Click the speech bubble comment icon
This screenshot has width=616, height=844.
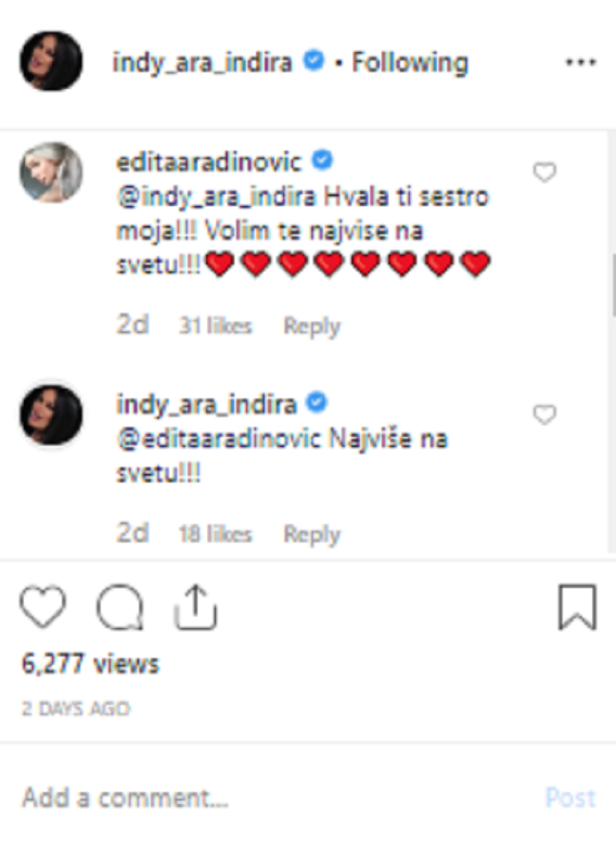pos(120,607)
